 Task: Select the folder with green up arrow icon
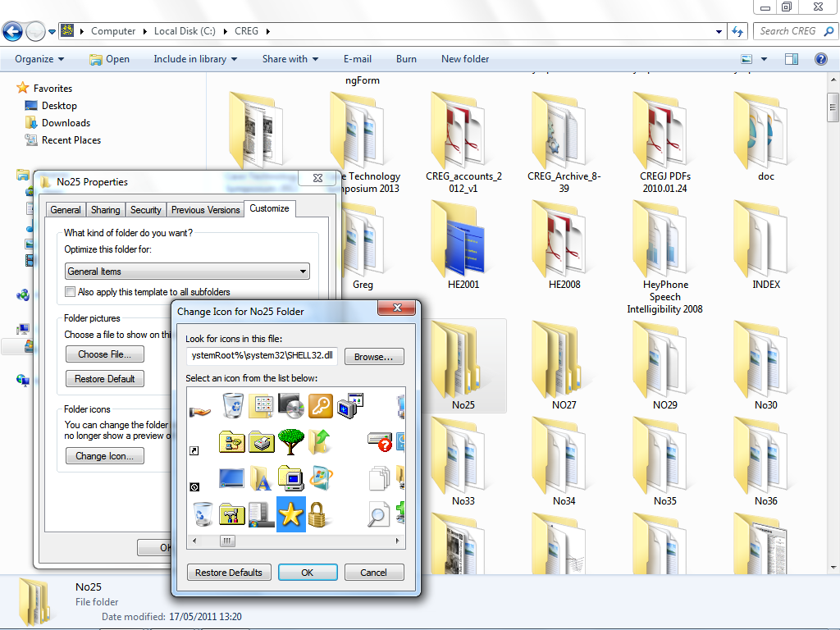pos(318,442)
